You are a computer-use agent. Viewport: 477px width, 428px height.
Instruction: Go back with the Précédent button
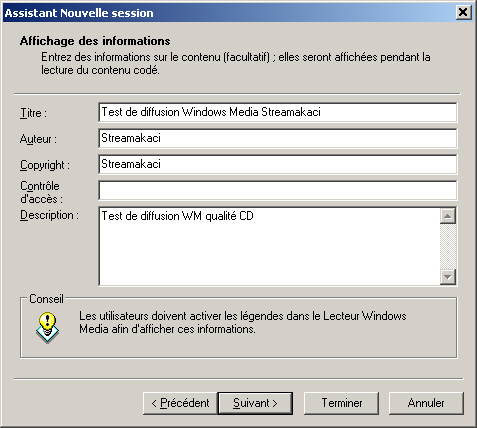click(180, 403)
